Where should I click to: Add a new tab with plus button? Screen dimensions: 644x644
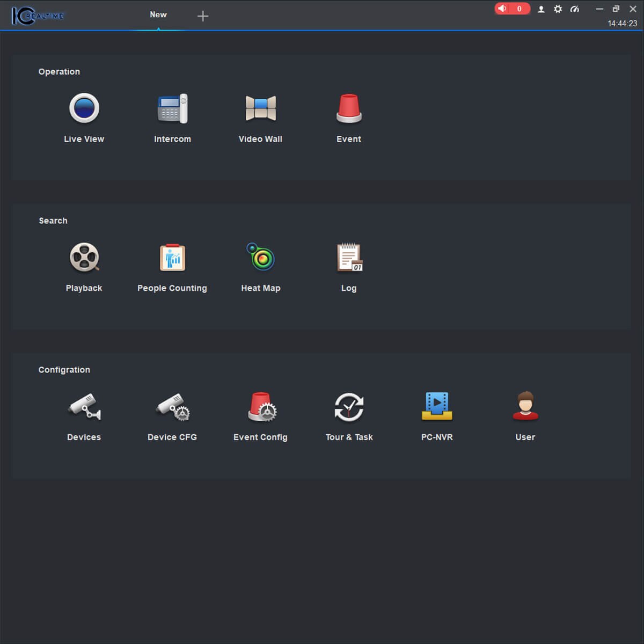[203, 16]
